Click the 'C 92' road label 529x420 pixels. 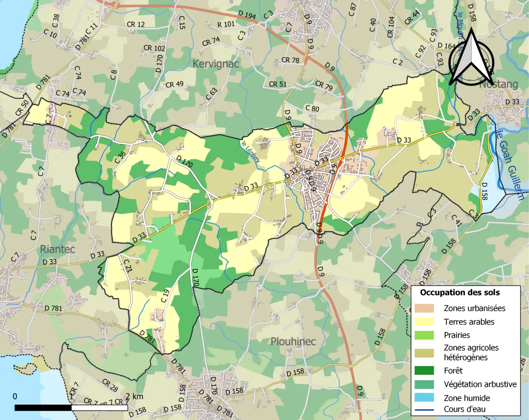pyautogui.click(x=420, y=51)
